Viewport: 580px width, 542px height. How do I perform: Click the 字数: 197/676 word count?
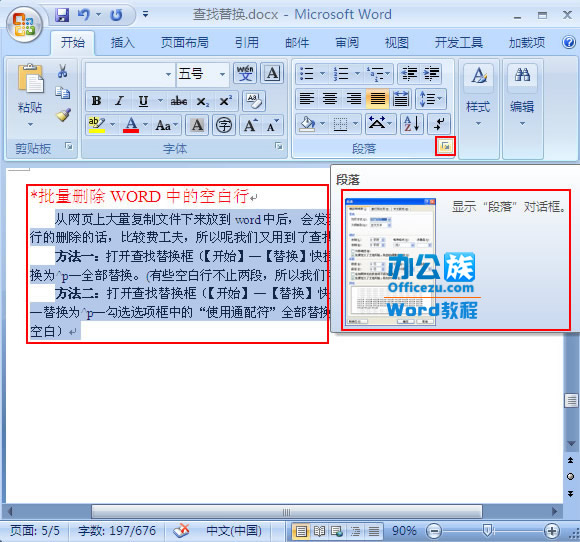[117, 531]
